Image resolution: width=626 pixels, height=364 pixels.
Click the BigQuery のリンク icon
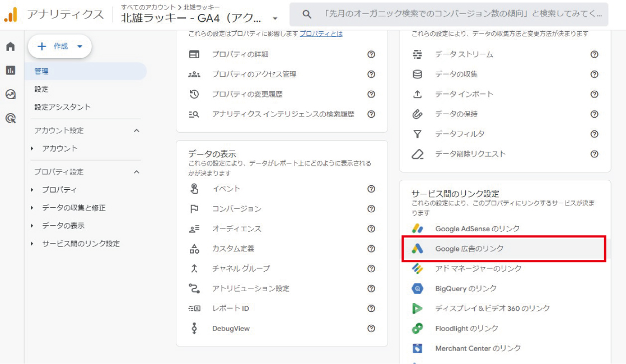tap(417, 288)
